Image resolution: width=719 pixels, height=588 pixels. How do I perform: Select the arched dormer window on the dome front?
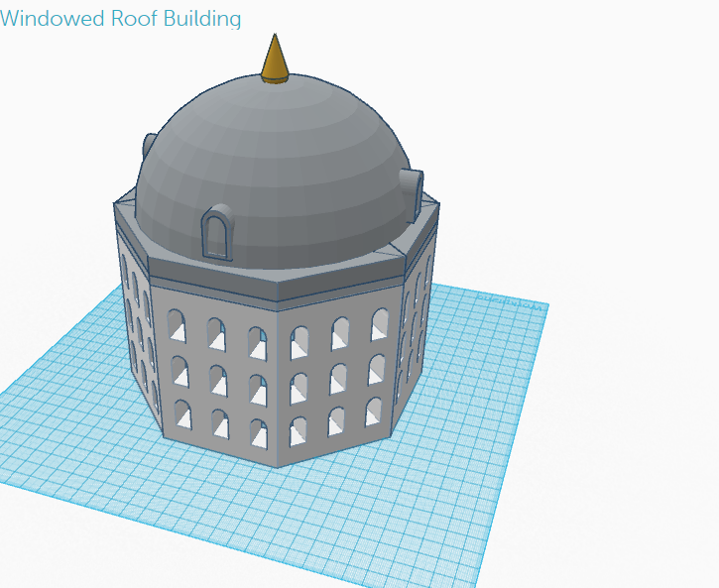pyautogui.click(x=217, y=233)
